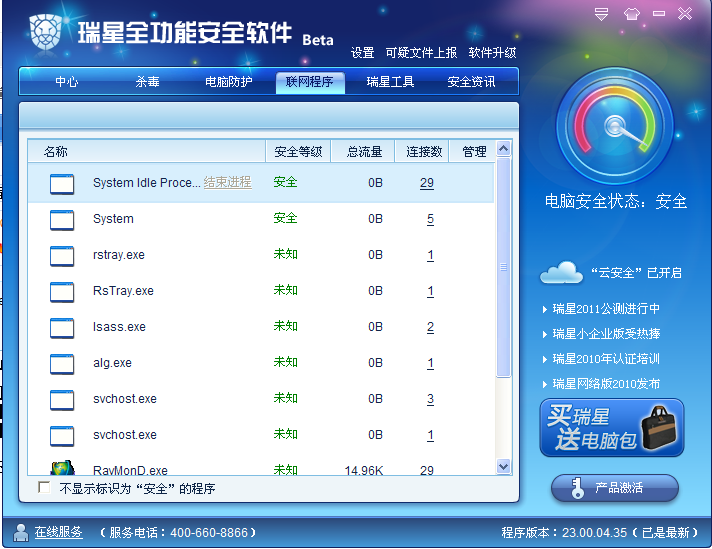
Task: Select the alg.exe row name
Action: pyautogui.click(x=112, y=363)
